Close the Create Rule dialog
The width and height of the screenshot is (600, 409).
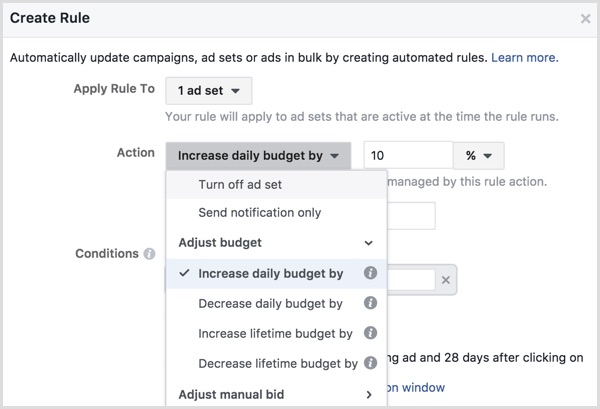click(x=585, y=18)
